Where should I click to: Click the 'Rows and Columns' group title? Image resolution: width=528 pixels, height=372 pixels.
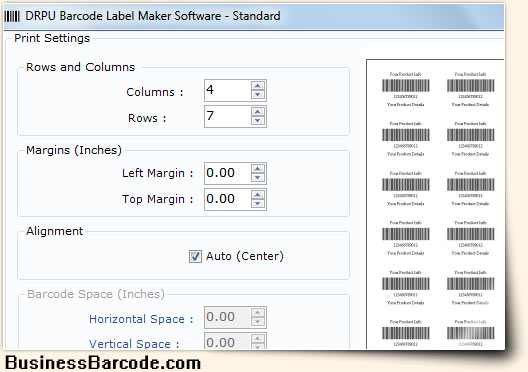click(80, 67)
